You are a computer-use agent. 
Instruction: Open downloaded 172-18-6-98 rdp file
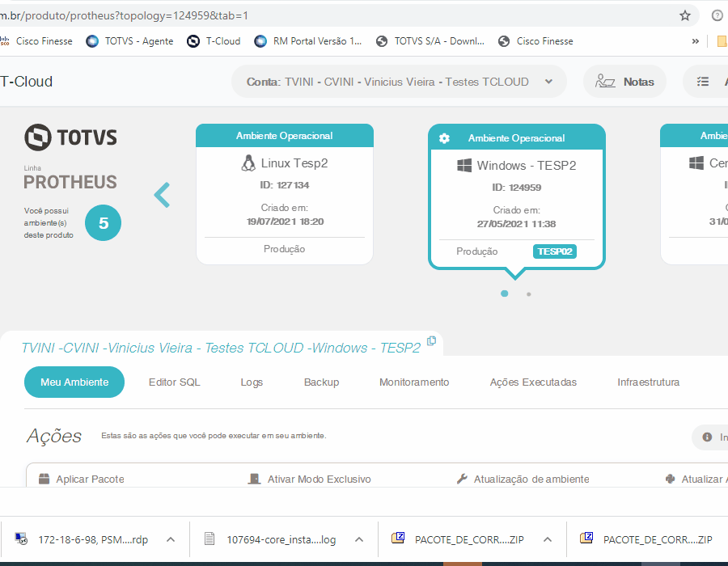[x=81, y=539]
